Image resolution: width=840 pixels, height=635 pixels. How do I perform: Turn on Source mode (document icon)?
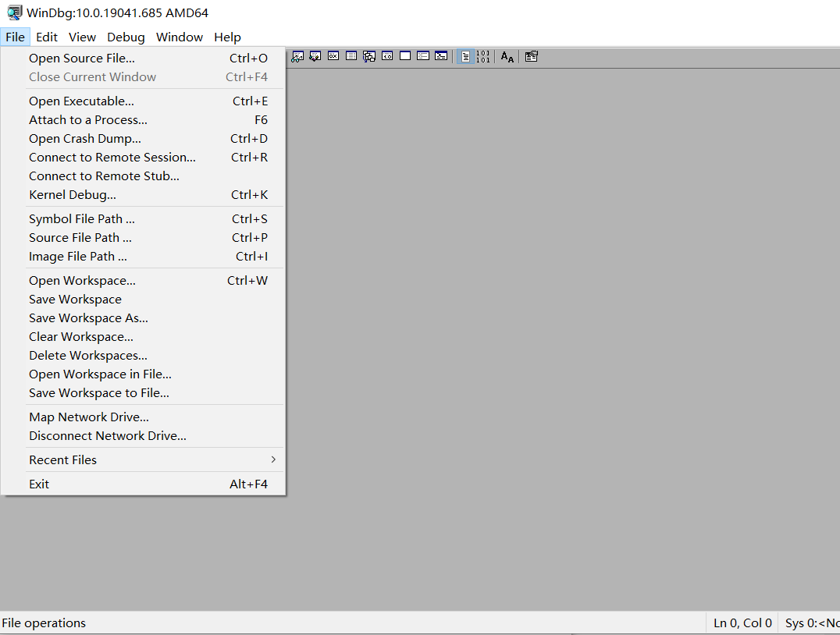[x=465, y=56]
